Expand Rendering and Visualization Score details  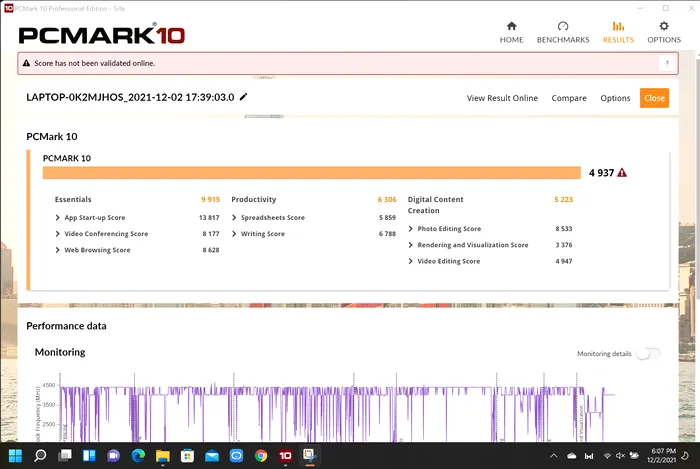[410, 245]
